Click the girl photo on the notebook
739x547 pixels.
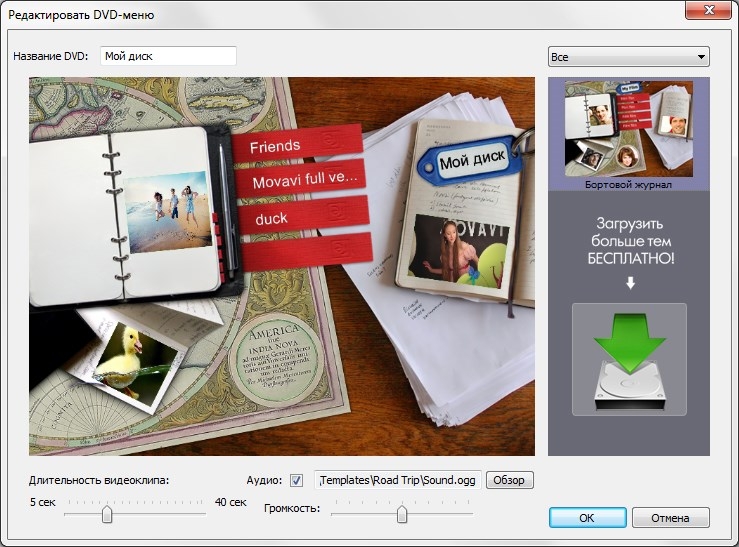pos(457,251)
